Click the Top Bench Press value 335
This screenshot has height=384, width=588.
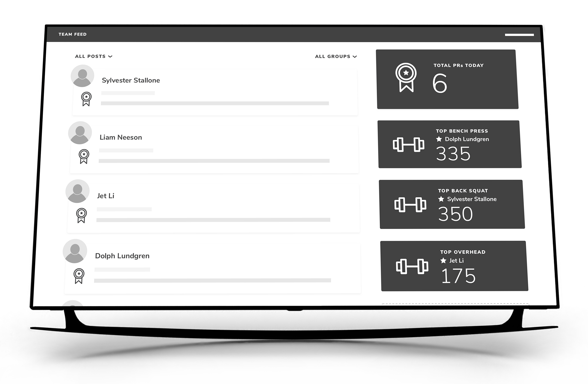(453, 154)
